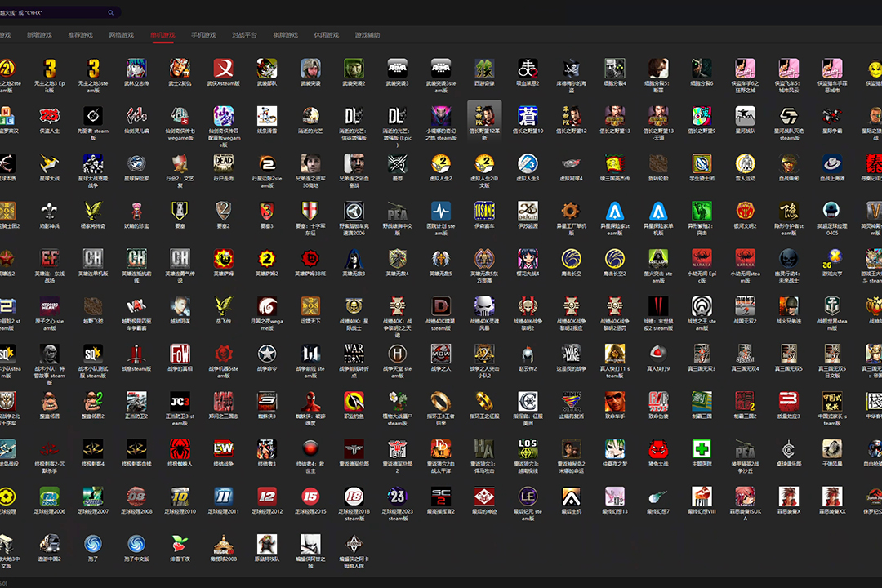This screenshot has width=882, height=588.
Task: Open 异星工厂单机版 gear icon
Action: tap(571, 211)
